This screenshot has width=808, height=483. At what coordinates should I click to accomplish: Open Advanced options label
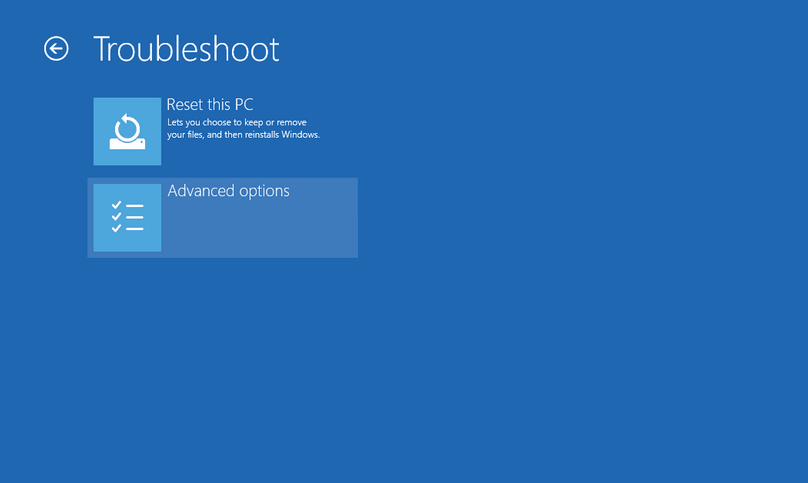pos(228,191)
